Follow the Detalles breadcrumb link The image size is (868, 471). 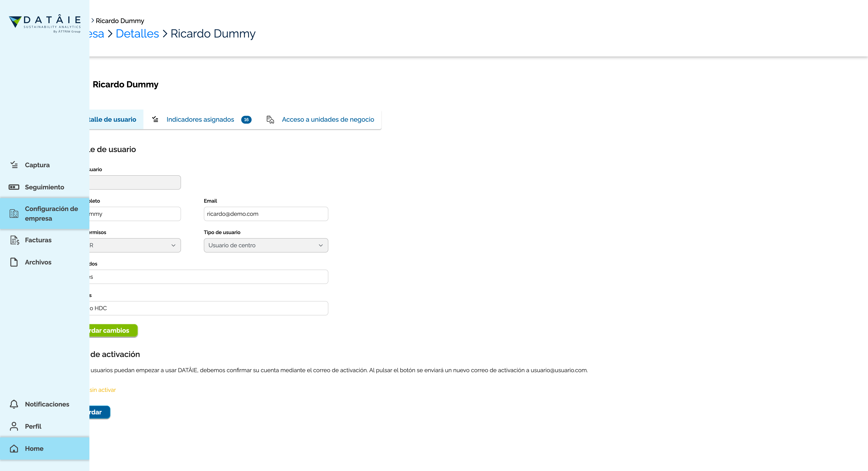(x=137, y=34)
